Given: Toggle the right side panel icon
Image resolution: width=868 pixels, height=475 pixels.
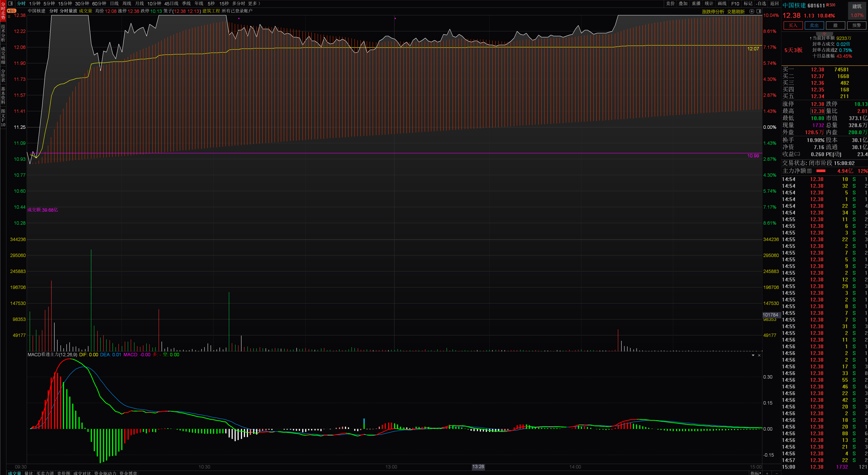Looking at the screenshot, I should (759, 11).
